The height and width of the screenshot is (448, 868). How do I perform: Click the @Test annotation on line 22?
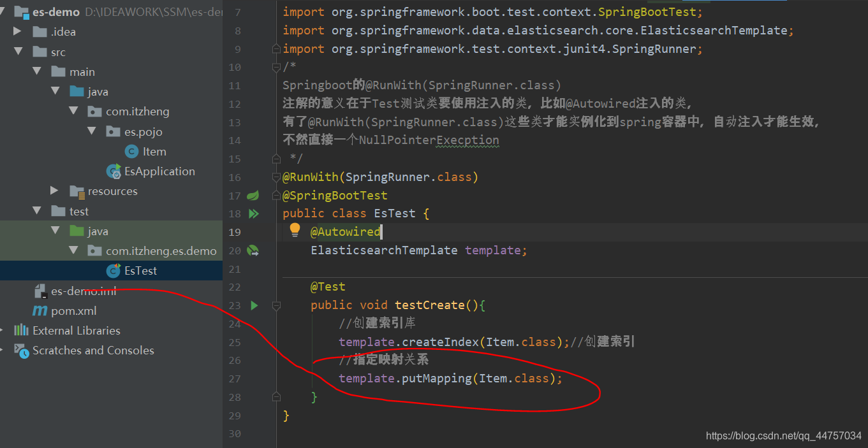point(328,287)
